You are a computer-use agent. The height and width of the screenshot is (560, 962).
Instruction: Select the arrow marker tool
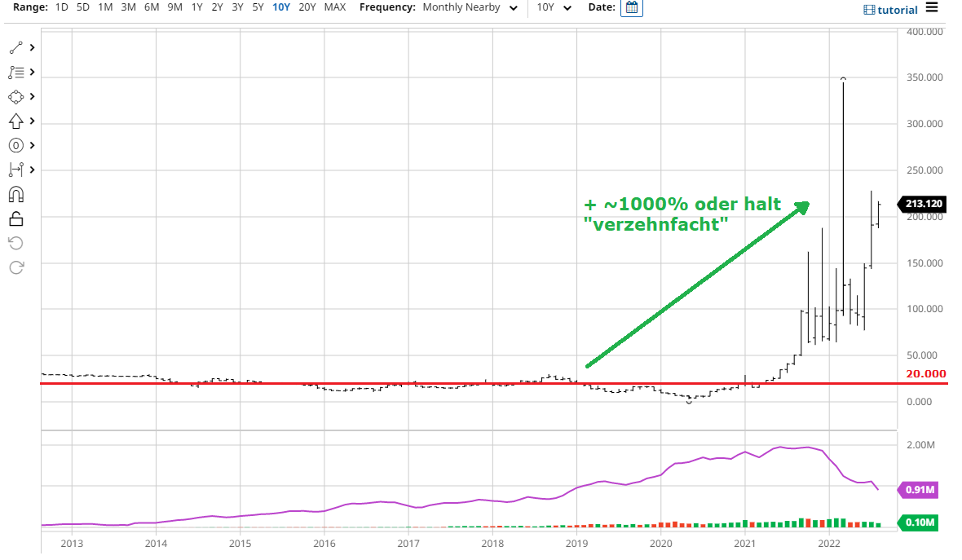pos(15,121)
